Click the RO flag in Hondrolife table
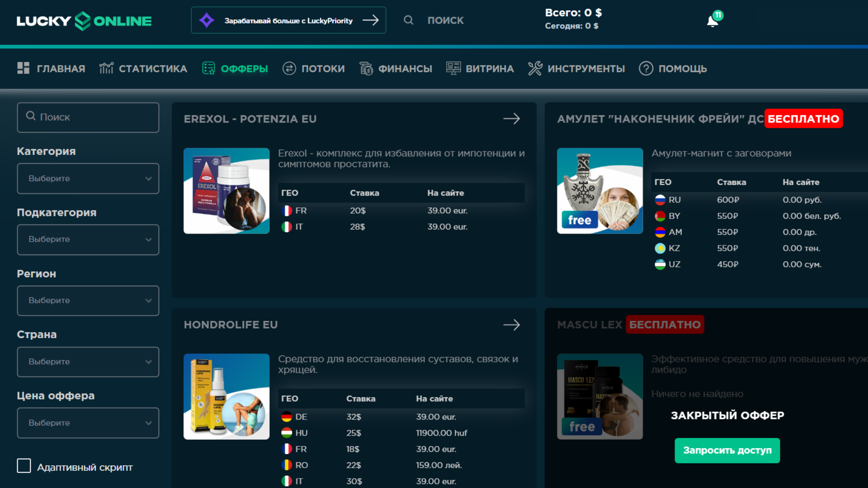This screenshot has width=868, height=488. (x=287, y=465)
